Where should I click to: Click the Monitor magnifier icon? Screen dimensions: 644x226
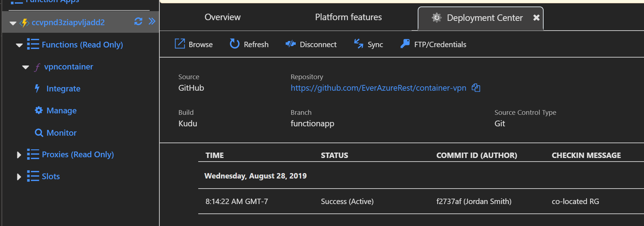39,133
